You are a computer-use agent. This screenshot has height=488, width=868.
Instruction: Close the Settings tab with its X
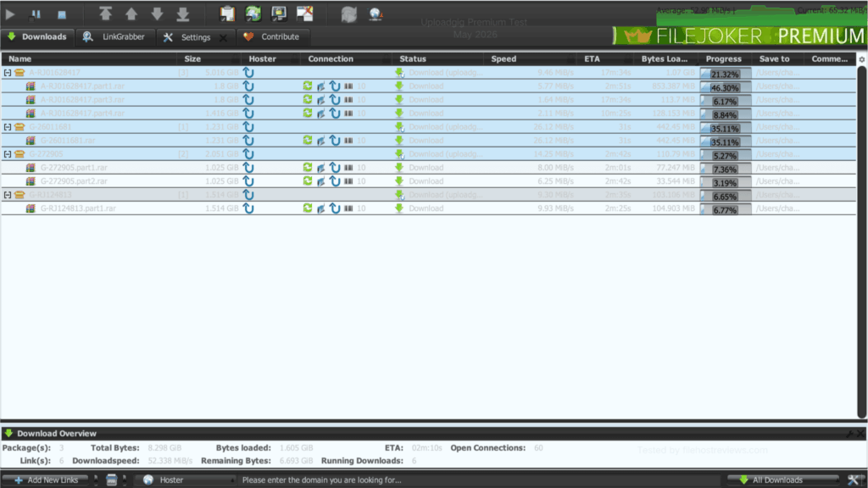(223, 37)
